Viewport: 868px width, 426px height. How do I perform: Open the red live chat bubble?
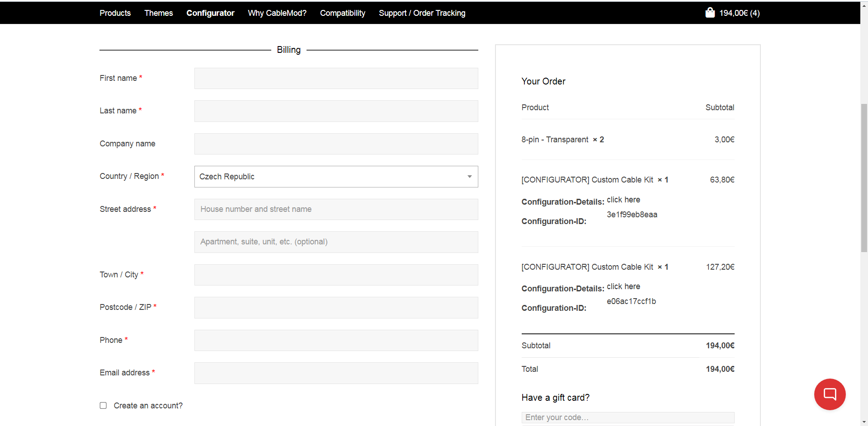pyautogui.click(x=830, y=394)
